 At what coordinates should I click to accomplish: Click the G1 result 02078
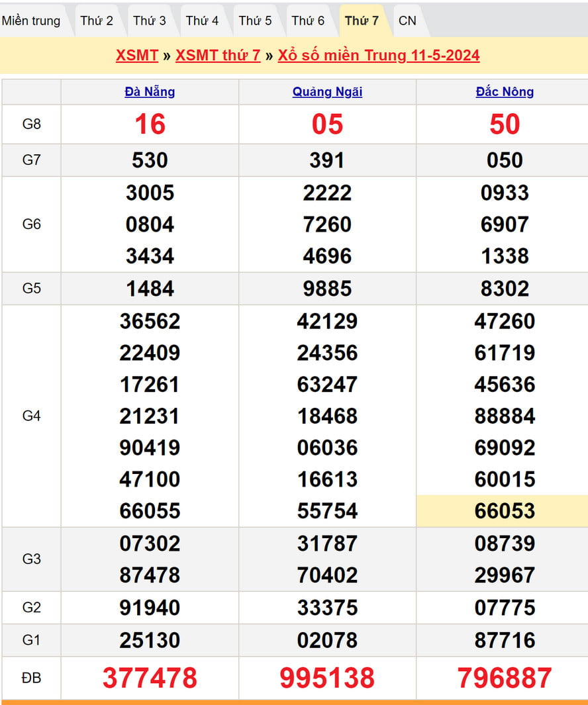tap(327, 640)
